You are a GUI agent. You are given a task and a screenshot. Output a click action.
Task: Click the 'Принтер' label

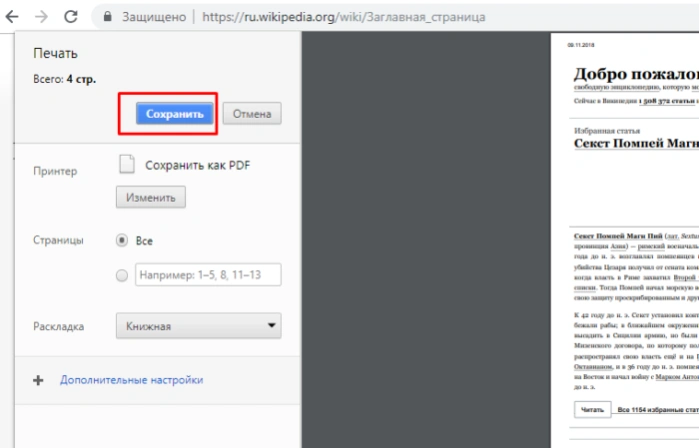coord(55,171)
